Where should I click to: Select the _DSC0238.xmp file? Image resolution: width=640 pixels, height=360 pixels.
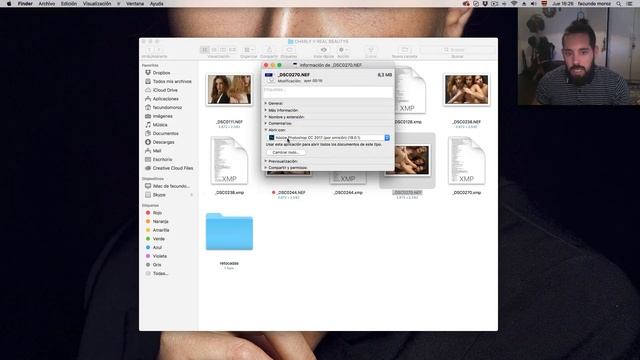[229, 160]
